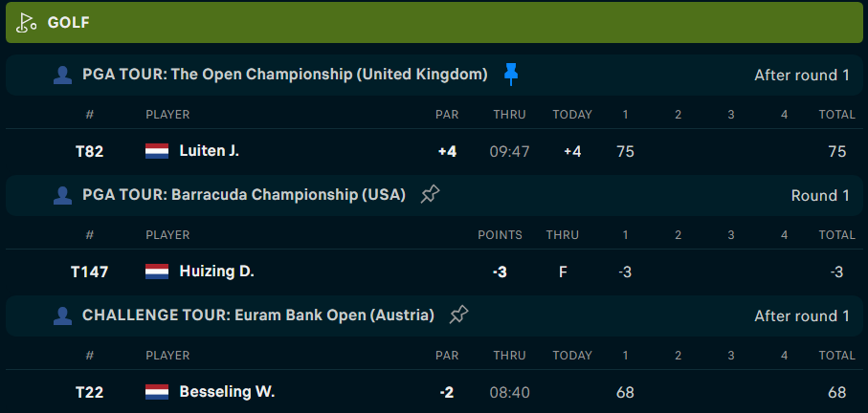
Task: Select player Besseling W. row
Action: pyautogui.click(x=434, y=392)
